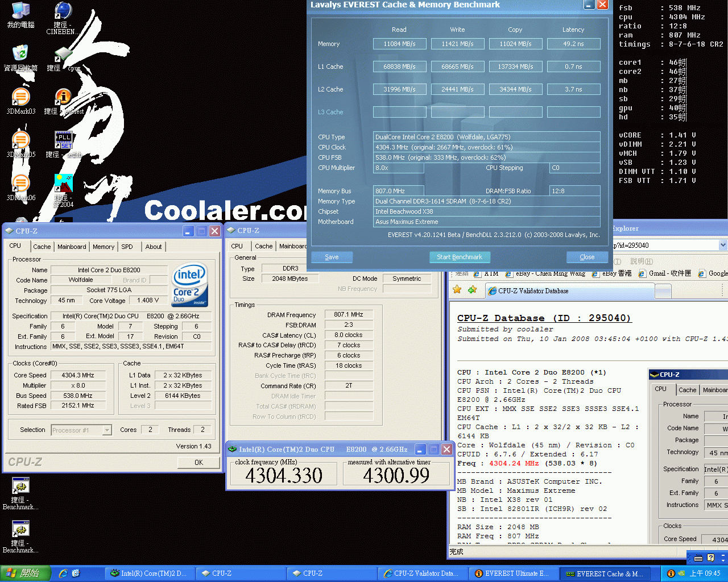Click OK in the left CPU-Z window
The image size is (728, 582).
tap(198, 462)
